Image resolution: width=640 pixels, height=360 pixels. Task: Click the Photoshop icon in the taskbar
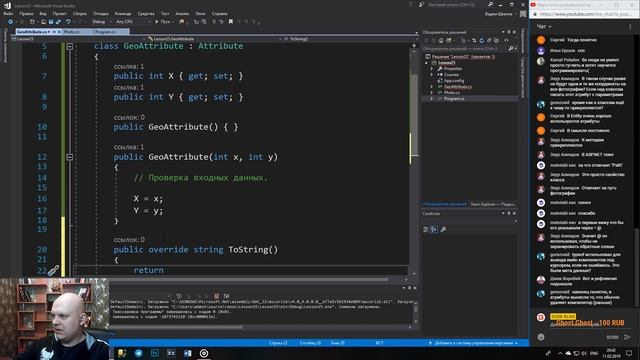click(x=155, y=353)
